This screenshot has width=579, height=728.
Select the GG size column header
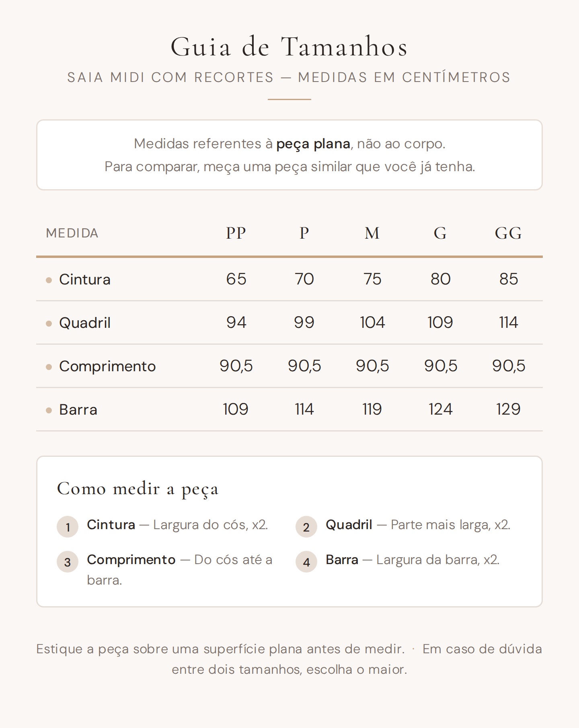[508, 233]
